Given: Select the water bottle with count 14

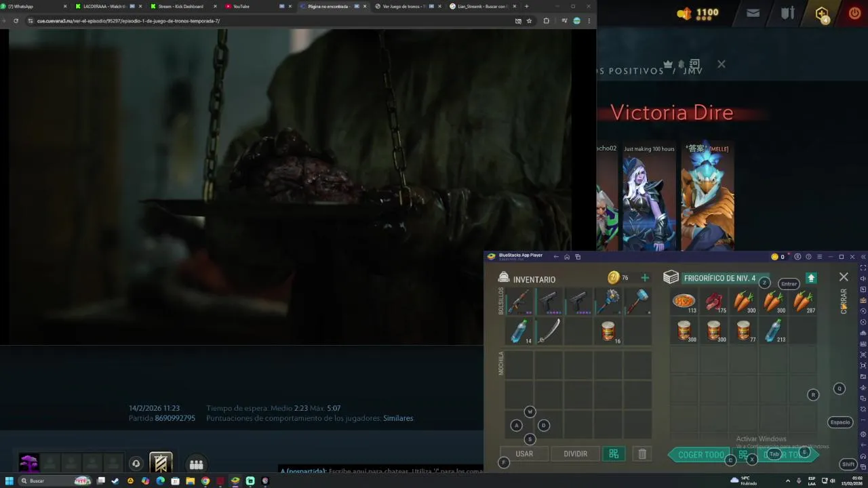Looking at the screenshot, I should 519,331.
